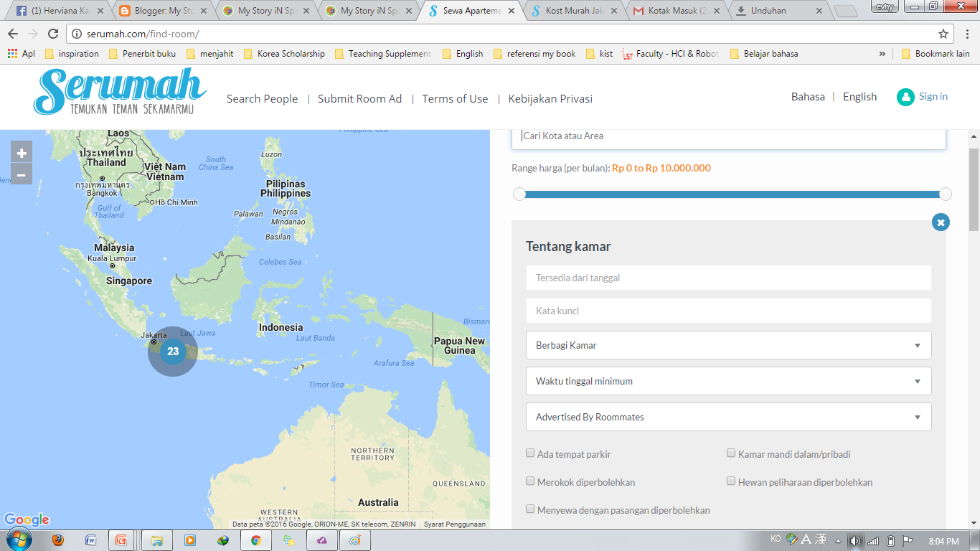Screen dimensions: 980x551
Task: Click the browser Forward arrow
Action: tap(33, 34)
